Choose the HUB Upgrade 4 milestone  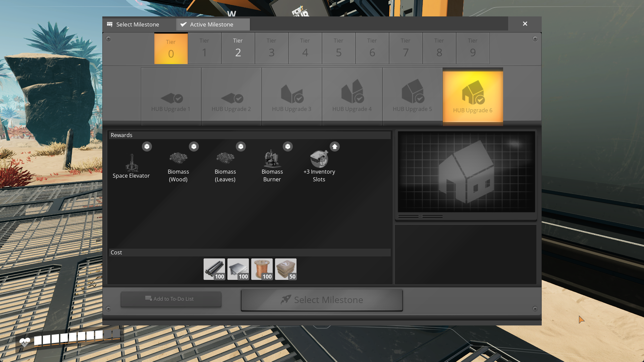click(352, 97)
